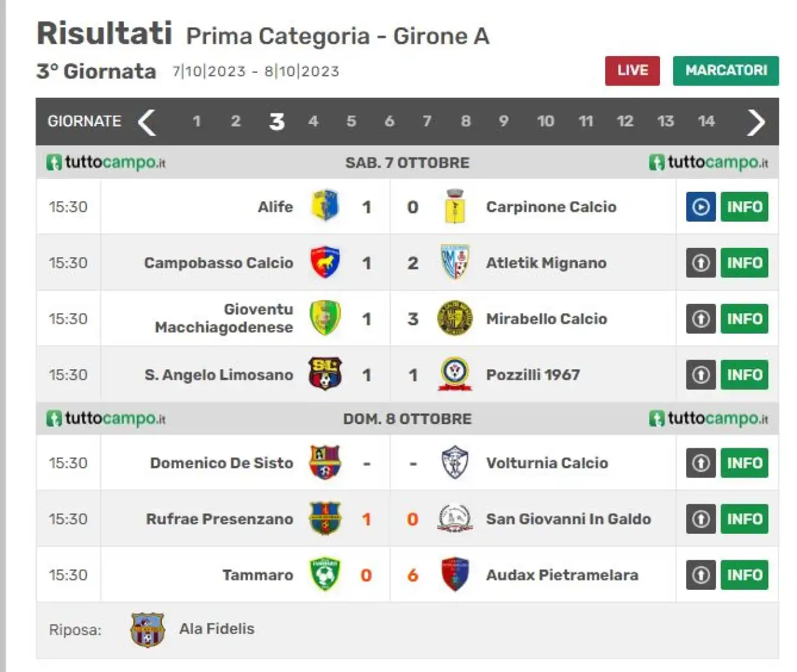Click the Campobasso Calcio team crest
The height and width of the screenshot is (672, 797).
coord(325,262)
